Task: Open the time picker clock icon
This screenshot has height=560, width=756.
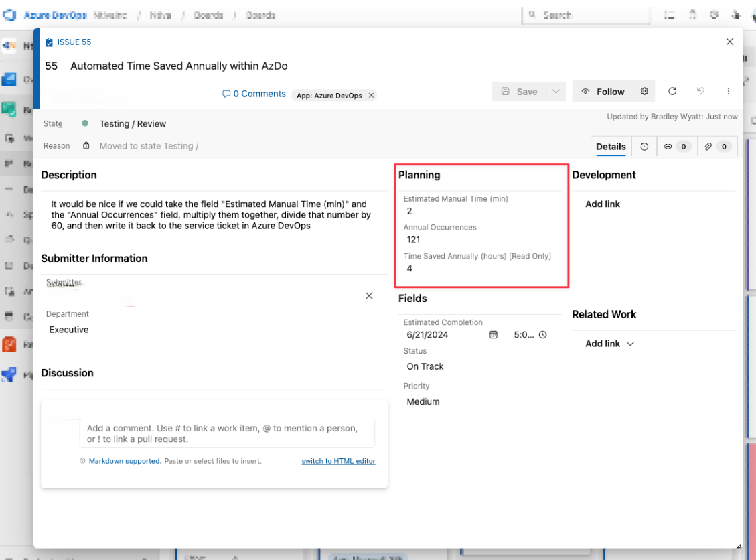Action: point(543,335)
